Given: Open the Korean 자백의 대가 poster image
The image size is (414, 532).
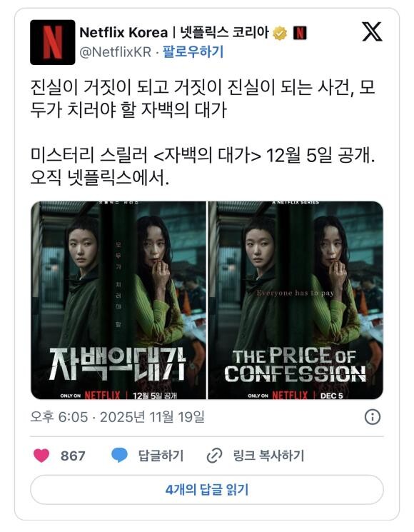Looking at the screenshot, I should click(118, 300).
